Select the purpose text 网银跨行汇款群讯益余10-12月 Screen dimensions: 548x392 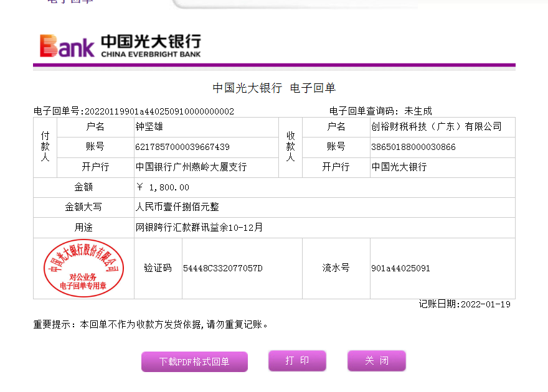199,228
